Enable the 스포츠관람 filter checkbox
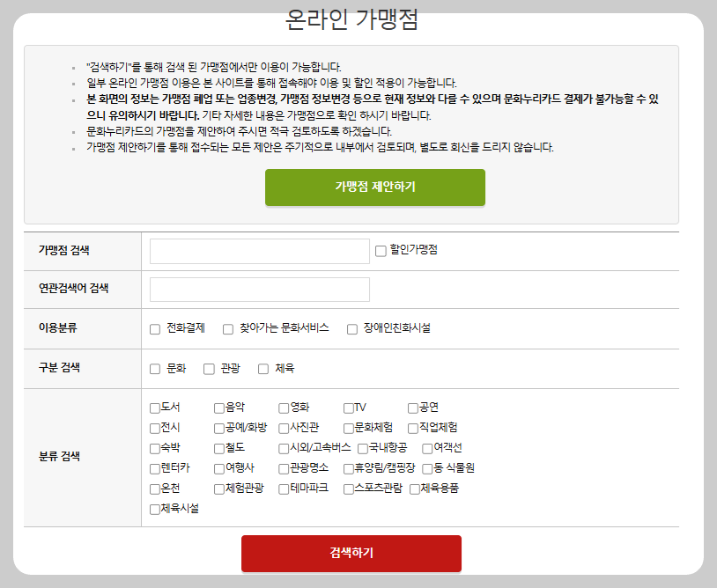The height and width of the screenshot is (588, 717). (348, 488)
